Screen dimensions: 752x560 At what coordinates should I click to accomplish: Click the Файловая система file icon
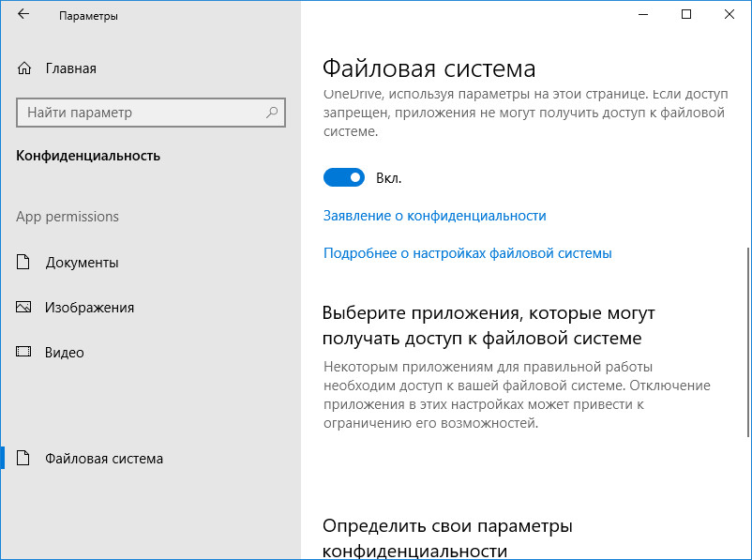click(23, 458)
